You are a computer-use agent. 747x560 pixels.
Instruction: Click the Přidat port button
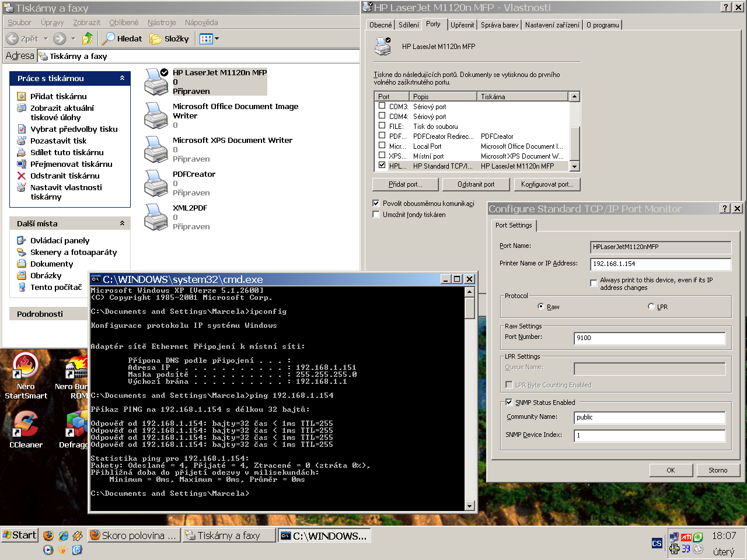[405, 184]
